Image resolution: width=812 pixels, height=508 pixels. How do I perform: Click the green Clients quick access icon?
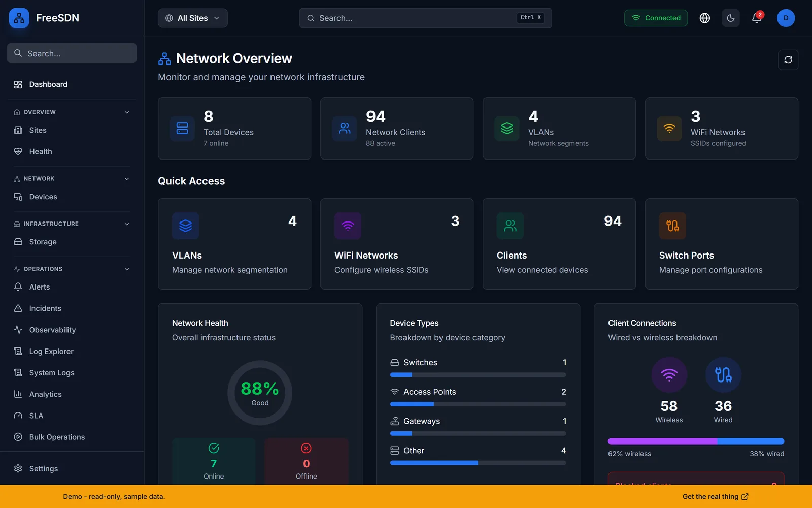510,226
